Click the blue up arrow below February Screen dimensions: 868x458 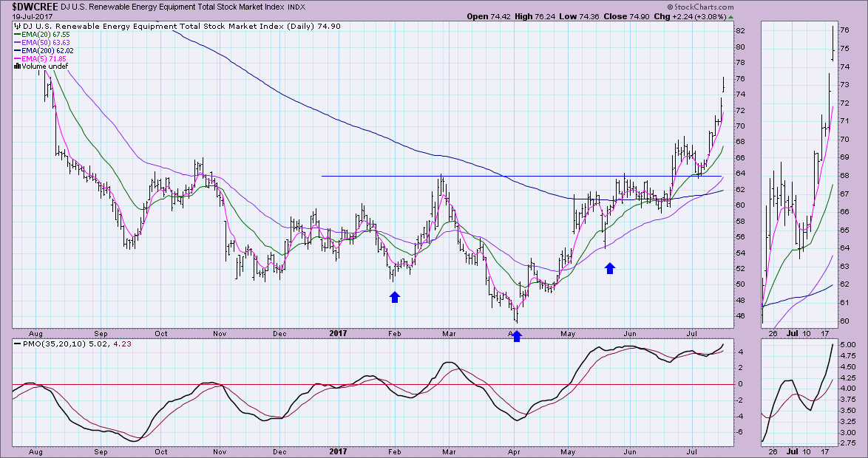click(395, 297)
